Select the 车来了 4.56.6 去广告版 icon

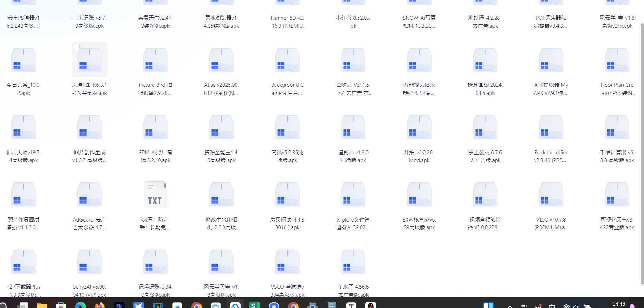click(353, 262)
